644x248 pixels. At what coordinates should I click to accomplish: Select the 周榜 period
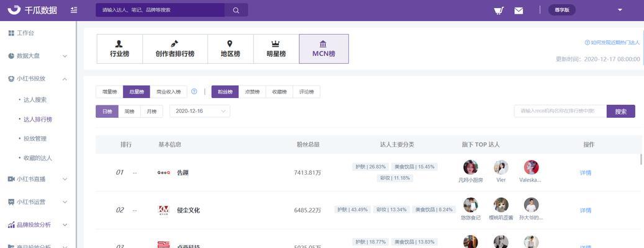[129, 112]
